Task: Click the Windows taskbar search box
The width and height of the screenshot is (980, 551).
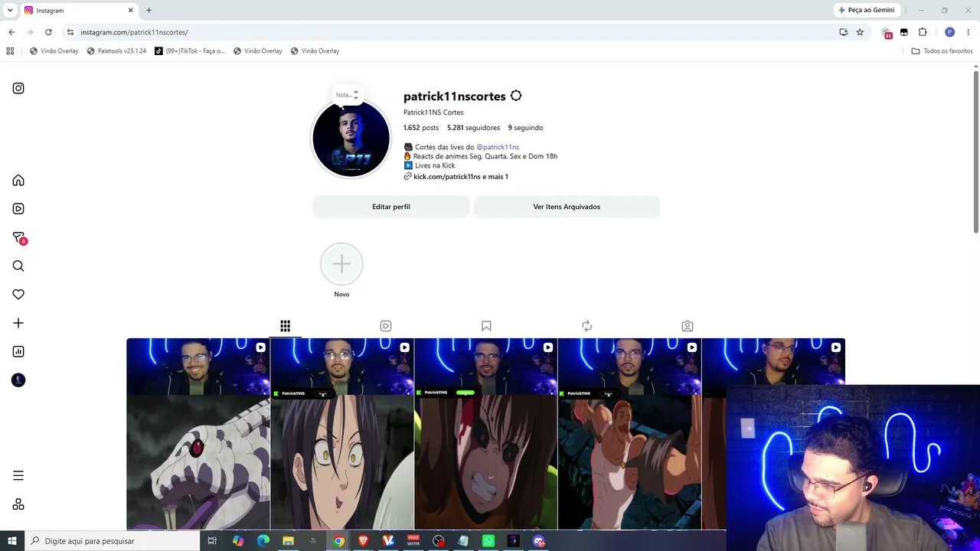Action: pyautogui.click(x=114, y=541)
